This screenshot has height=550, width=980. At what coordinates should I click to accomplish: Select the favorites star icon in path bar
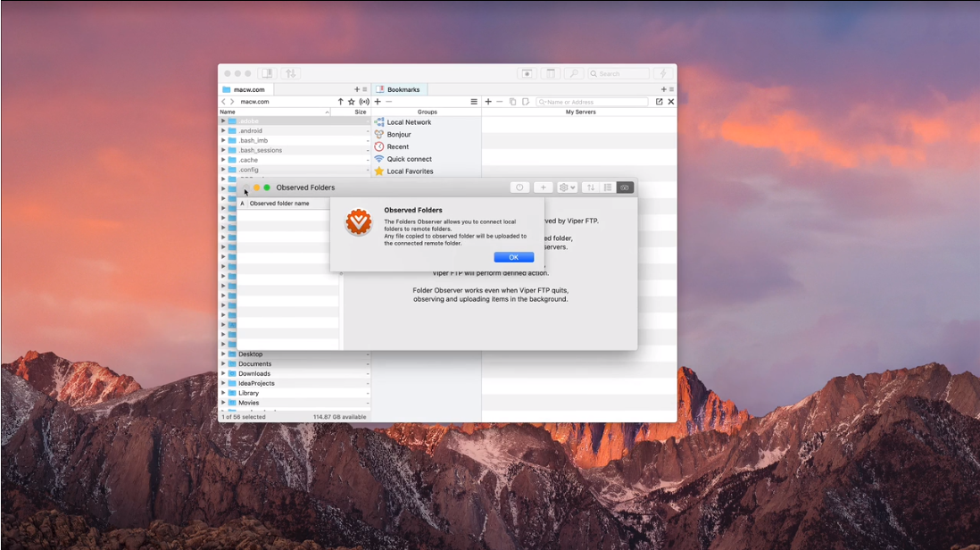351,101
